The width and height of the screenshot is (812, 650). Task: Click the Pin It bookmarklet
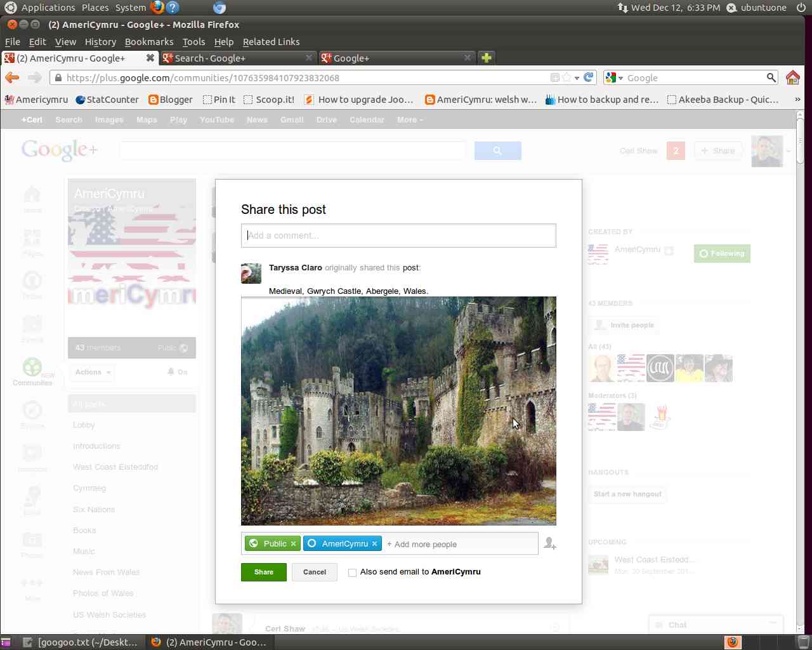coord(219,100)
